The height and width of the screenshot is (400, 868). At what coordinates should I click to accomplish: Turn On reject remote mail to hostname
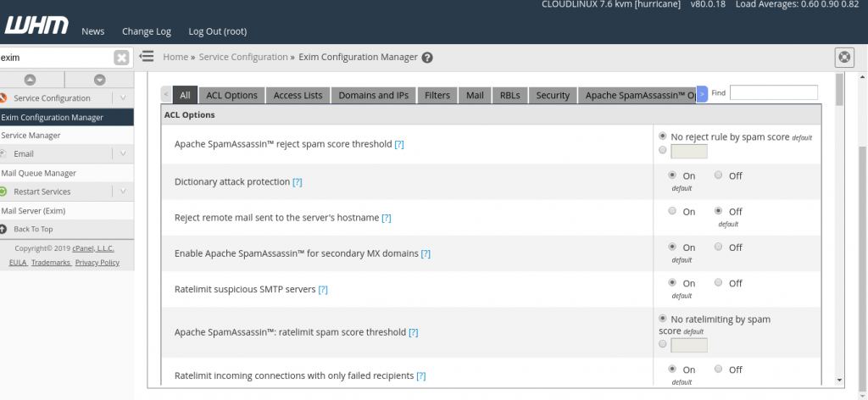pyautogui.click(x=672, y=211)
